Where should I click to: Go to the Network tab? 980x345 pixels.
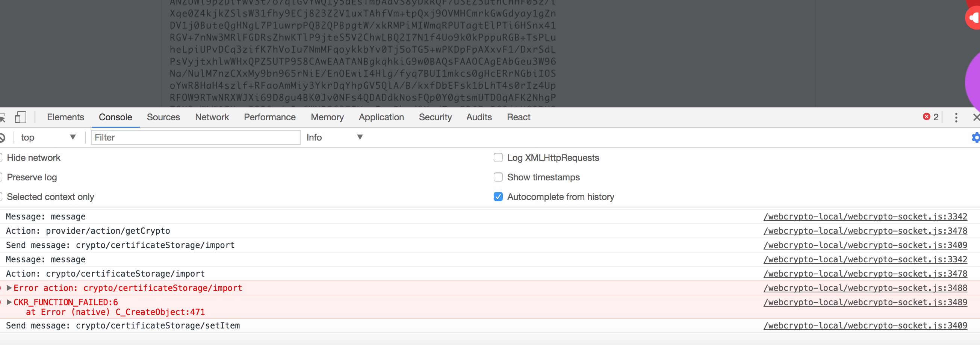coord(212,117)
